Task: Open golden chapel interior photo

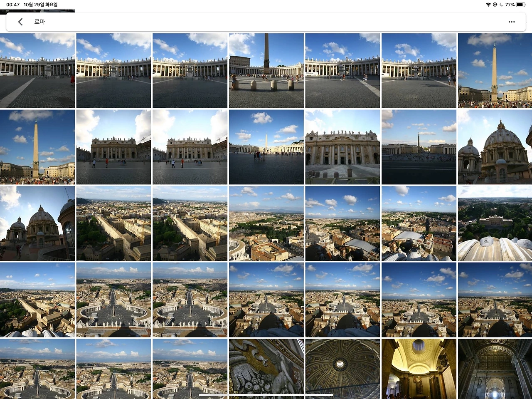Action: click(x=419, y=369)
